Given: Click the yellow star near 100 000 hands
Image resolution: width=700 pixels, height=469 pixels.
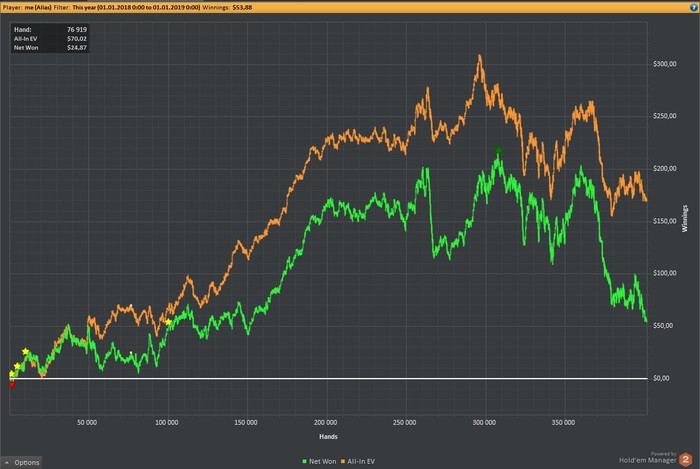Looking at the screenshot, I should pyautogui.click(x=168, y=322).
